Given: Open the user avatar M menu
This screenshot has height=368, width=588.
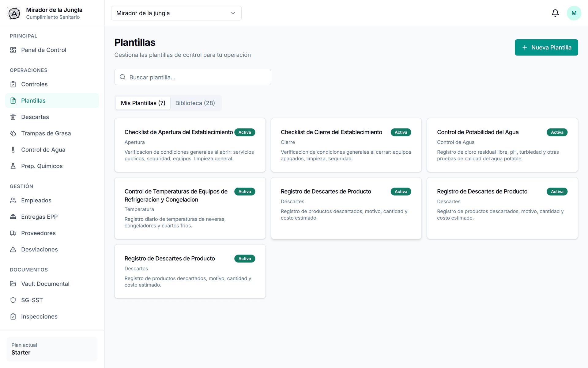Looking at the screenshot, I should pyautogui.click(x=574, y=13).
